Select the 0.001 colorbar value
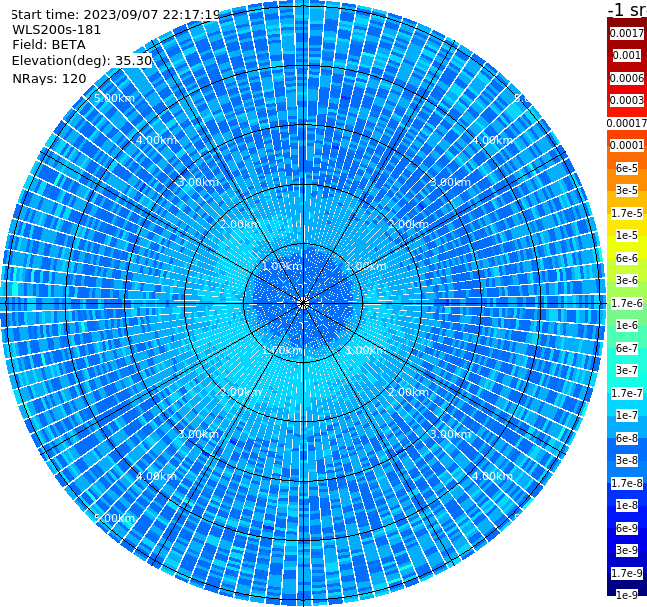 (x=627, y=55)
